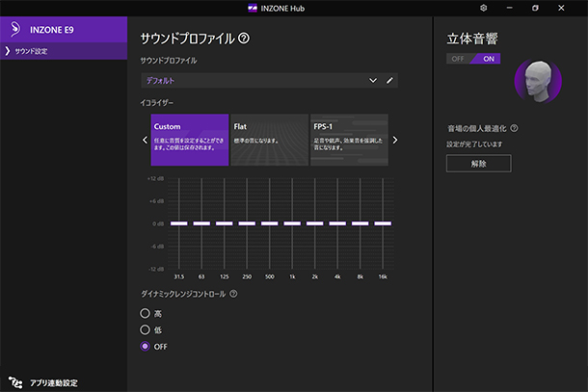This screenshot has height=392, width=588.
Task: Show next equalizer presets with right arrow
Action: (394, 140)
